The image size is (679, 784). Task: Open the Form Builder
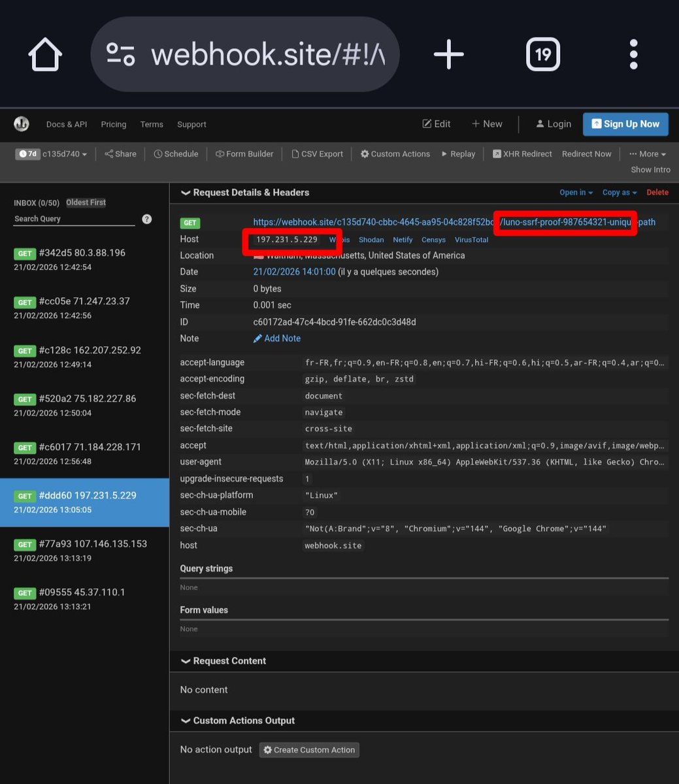[244, 154]
